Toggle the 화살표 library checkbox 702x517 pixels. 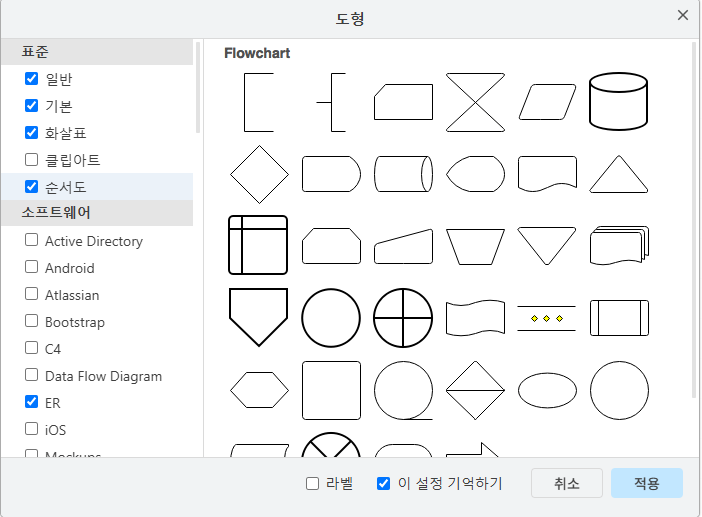[x=31, y=132]
